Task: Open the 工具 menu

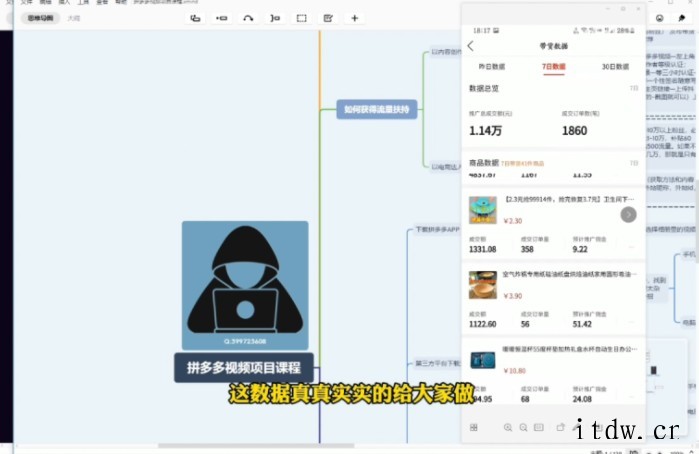Action: (83, 2)
